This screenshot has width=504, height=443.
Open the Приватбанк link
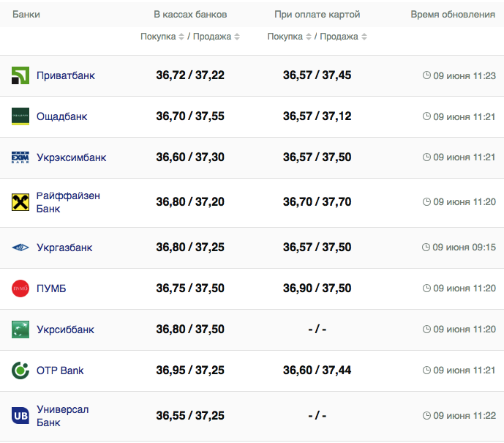(66, 75)
